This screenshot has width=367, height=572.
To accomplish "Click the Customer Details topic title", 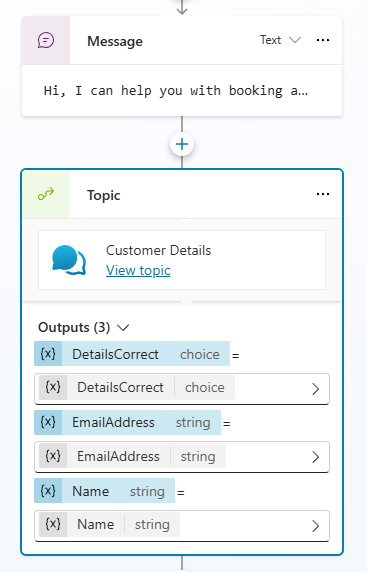I will [158, 251].
